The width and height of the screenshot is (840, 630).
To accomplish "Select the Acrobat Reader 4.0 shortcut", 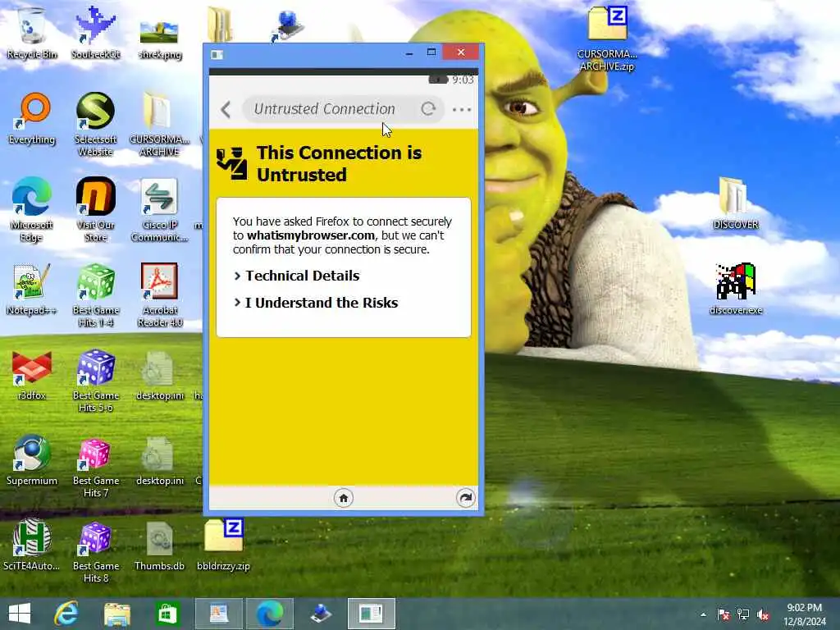I will pos(160,294).
